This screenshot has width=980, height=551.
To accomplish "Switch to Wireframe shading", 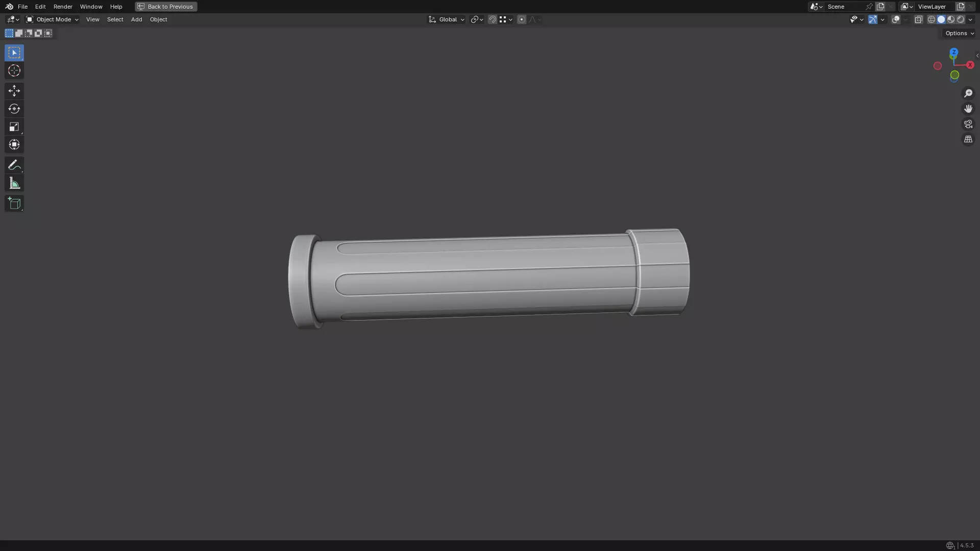I will click(932, 19).
